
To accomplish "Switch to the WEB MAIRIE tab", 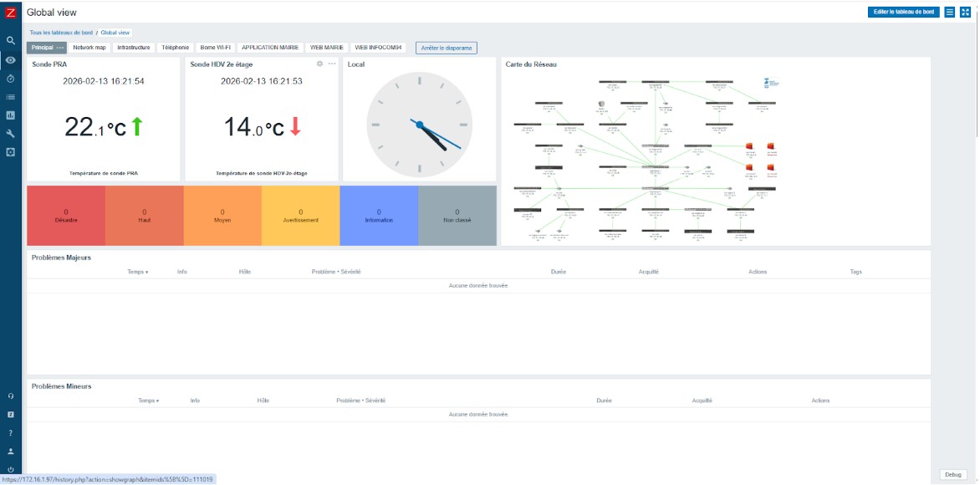I will (x=328, y=48).
